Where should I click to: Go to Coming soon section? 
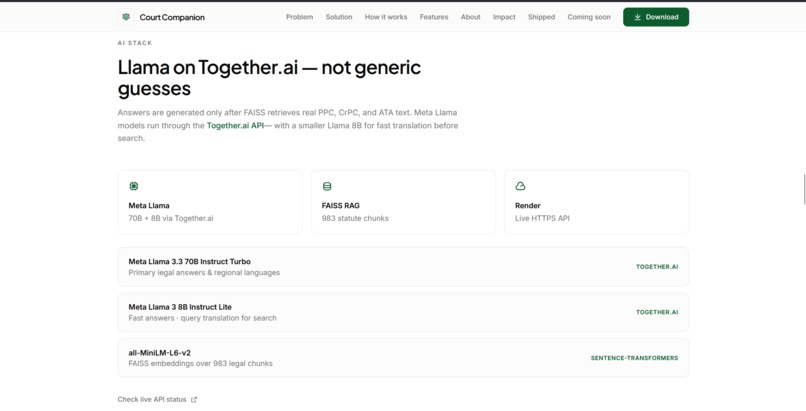[589, 17]
